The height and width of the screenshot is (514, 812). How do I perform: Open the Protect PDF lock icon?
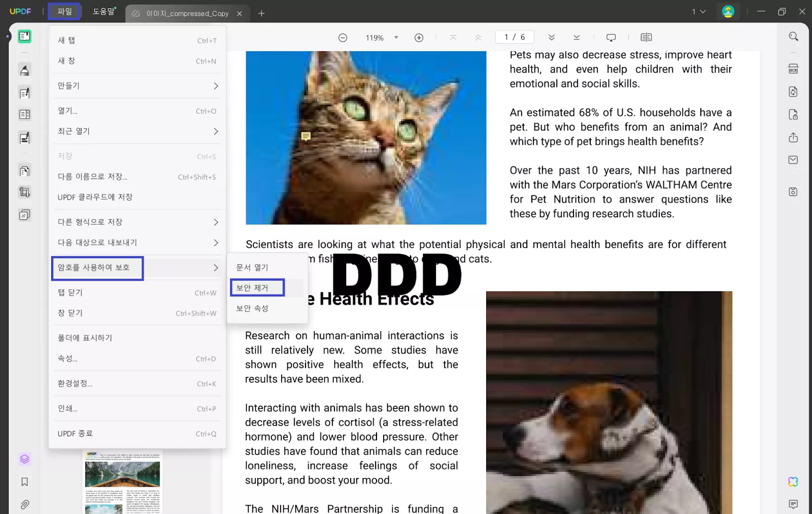point(793,115)
